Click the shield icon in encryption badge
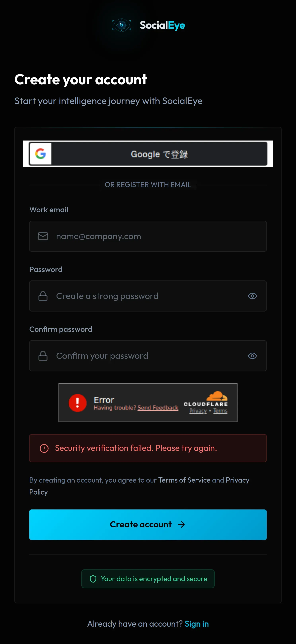The width and height of the screenshot is (296, 644). point(93,579)
